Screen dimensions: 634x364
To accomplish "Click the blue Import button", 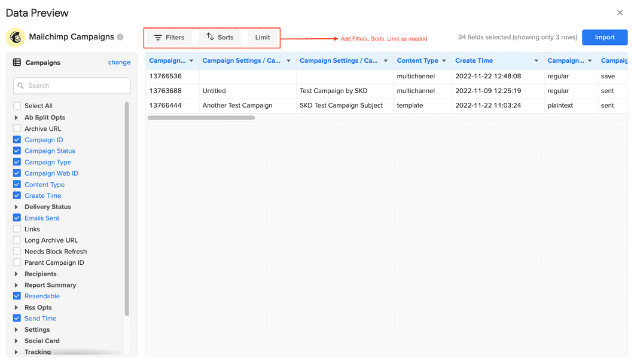I will (x=605, y=37).
